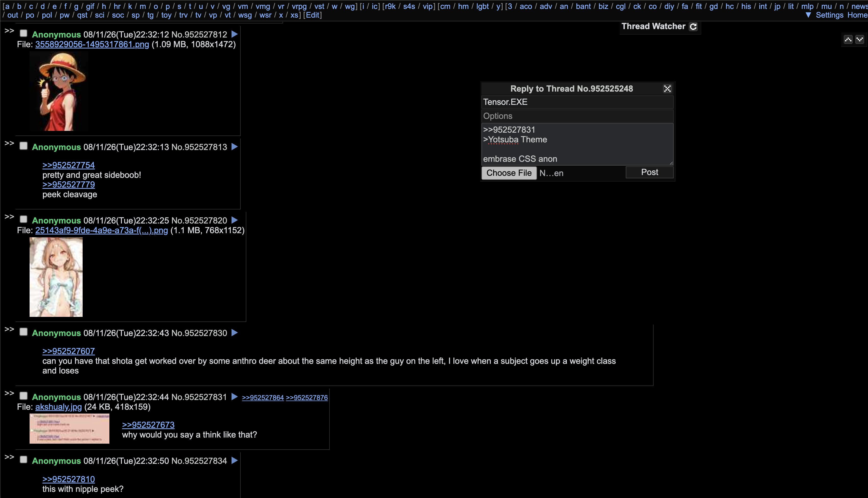Focus the name field containing Tensor.EXE
The image size is (868, 498).
click(x=577, y=102)
